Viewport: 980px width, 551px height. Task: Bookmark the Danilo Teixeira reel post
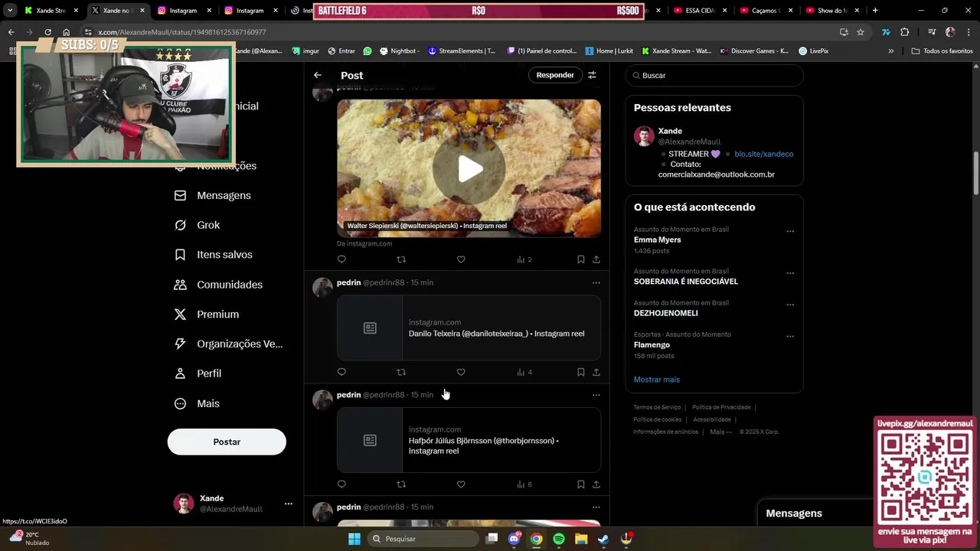tap(581, 372)
